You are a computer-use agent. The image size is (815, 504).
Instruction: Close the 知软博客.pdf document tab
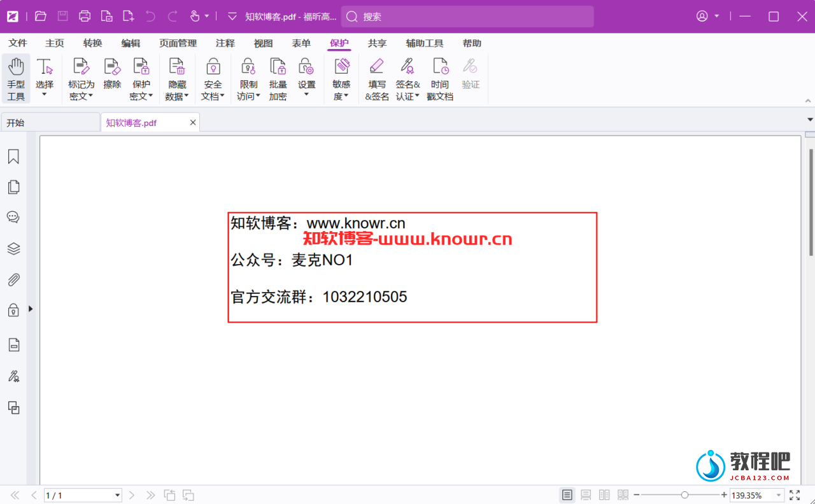[193, 123]
